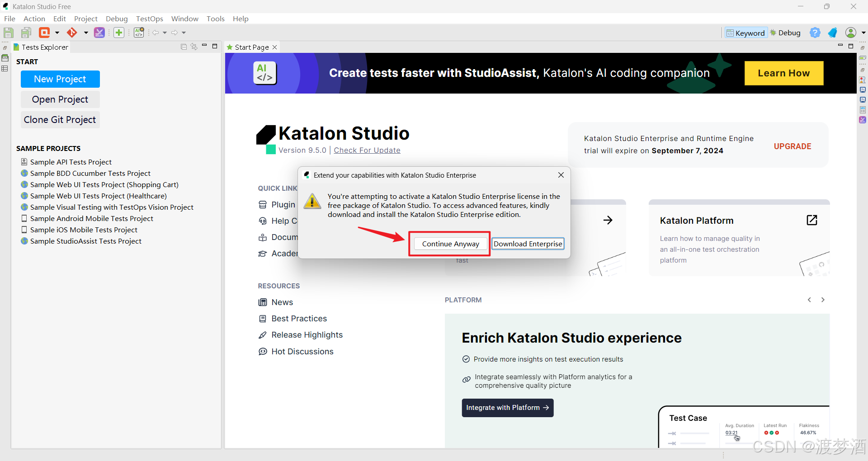The width and height of the screenshot is (868, 461).
Task: Create new item with green plus icon
Action: 118,32
